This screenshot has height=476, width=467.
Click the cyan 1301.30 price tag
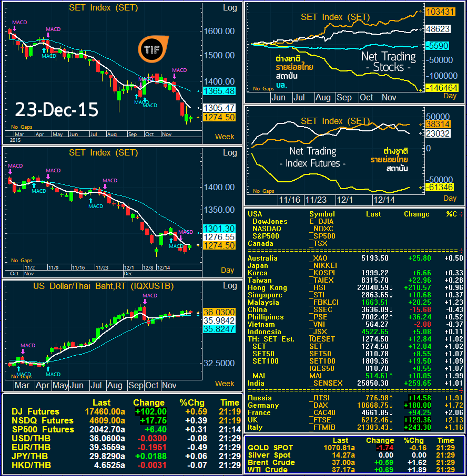pyautogui.click(x=219, y=229)
